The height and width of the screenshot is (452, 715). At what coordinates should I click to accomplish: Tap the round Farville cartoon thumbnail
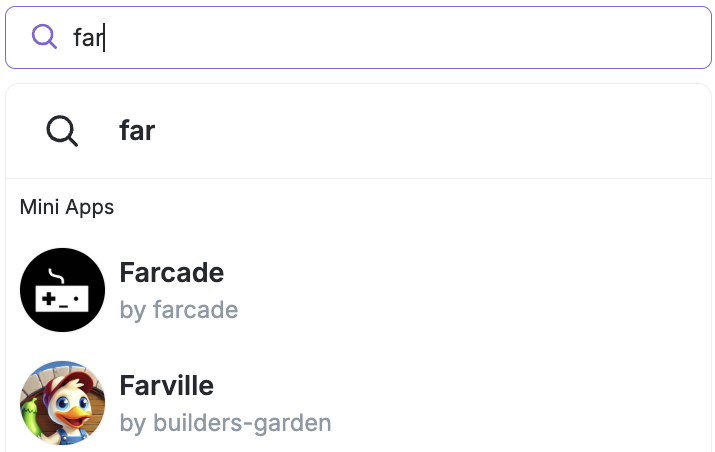(62, 403)
